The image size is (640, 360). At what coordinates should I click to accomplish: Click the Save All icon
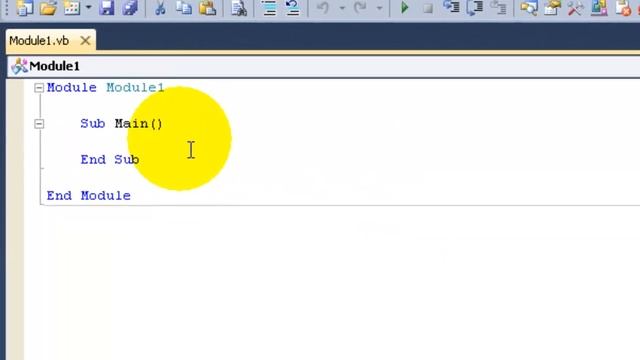(x=130, y=7)
